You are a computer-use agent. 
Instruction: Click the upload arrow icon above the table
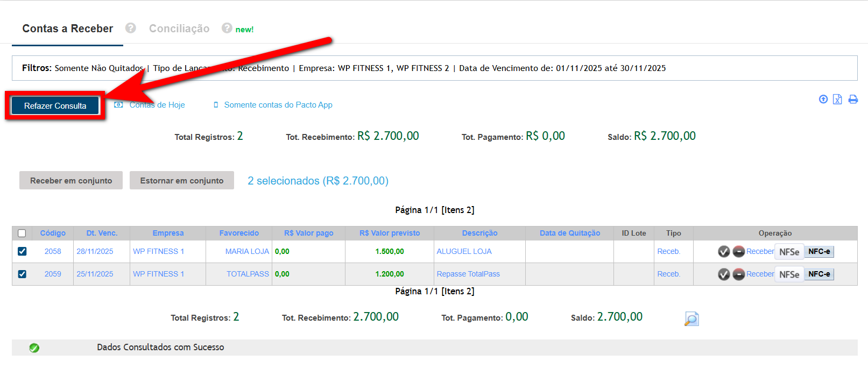[823, 99]
